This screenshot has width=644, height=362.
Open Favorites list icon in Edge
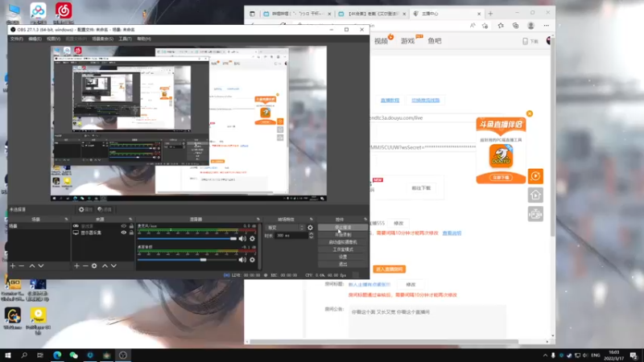[x=501, y=26]
